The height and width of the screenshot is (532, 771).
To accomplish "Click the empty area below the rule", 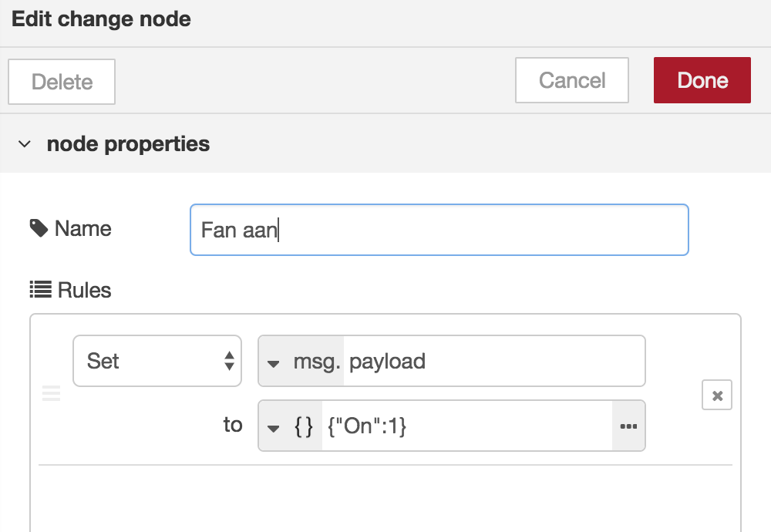I will pyautogui.click(x=385, y=497).
